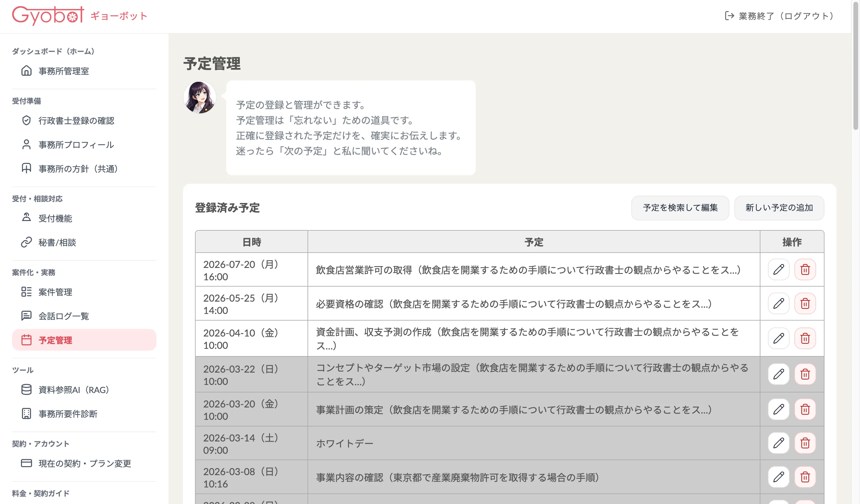Open 会話ログ一覧 from sidebar
This screenshot has height=504, width=860.
coord(63,316)
